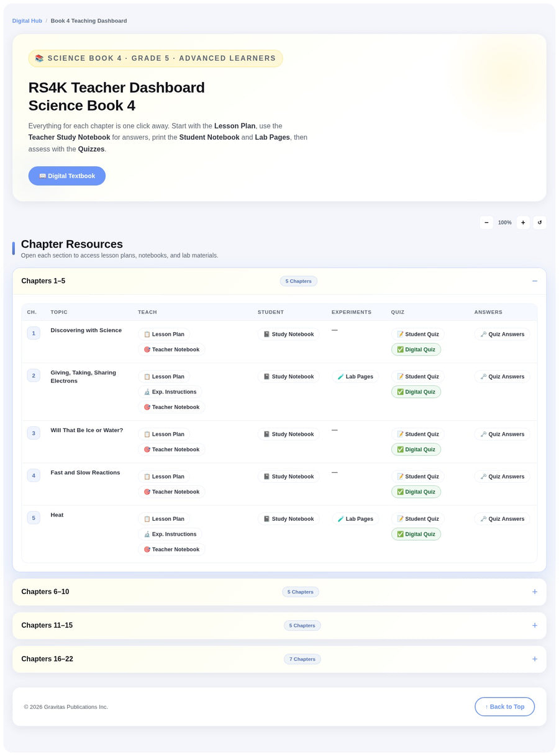
Task: Reset zoom with the circular arrow icon
Action: [x=540, y=222]
